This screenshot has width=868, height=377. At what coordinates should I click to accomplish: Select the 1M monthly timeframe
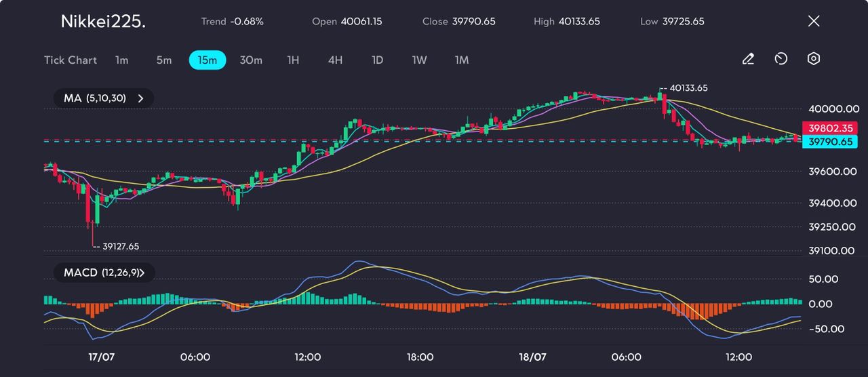coord(462,60)
